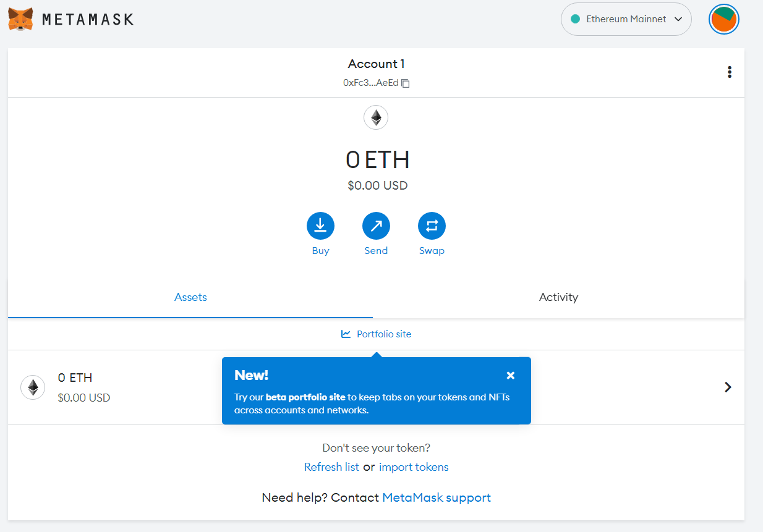Click the 0 ETH label in asset row
Viewport: 763px width, 532px height.
[75, 378]
